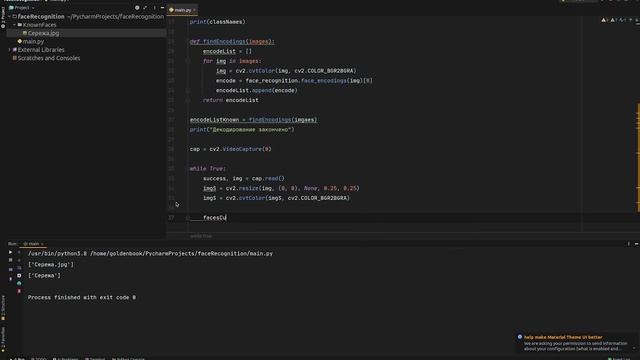Click the print(classNames) line
Screen dimensions: 640x360
[218, 22]
